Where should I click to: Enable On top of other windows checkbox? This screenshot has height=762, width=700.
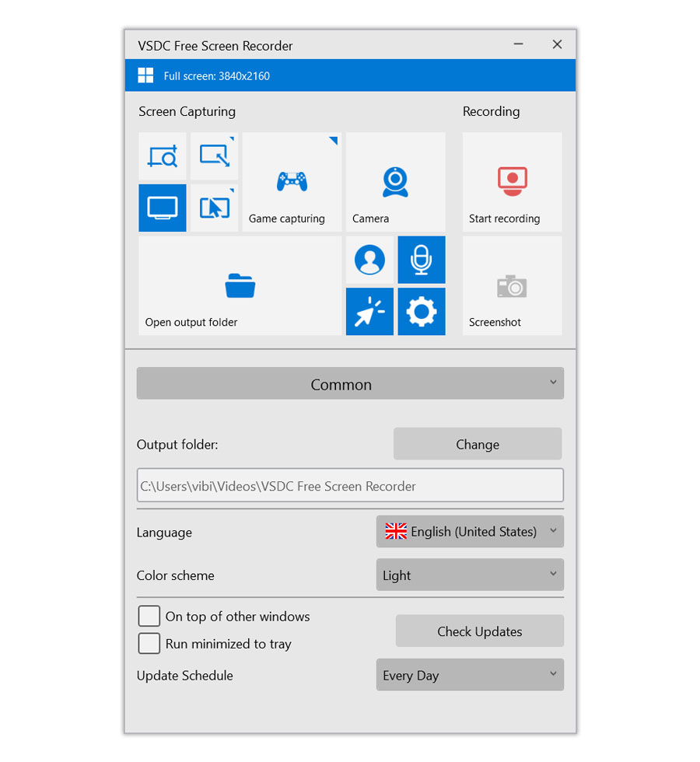tap(149, 616)
